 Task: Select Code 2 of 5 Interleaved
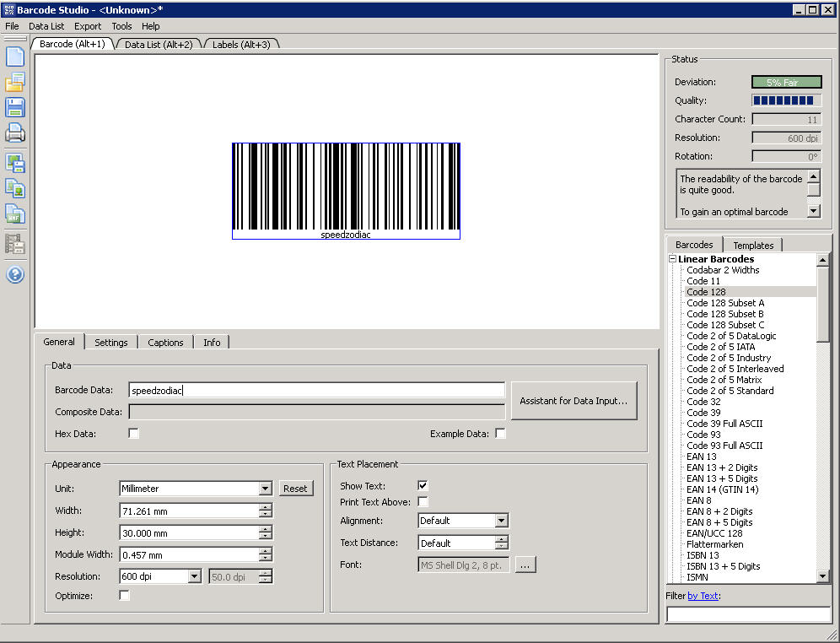(x=735, y=369)
